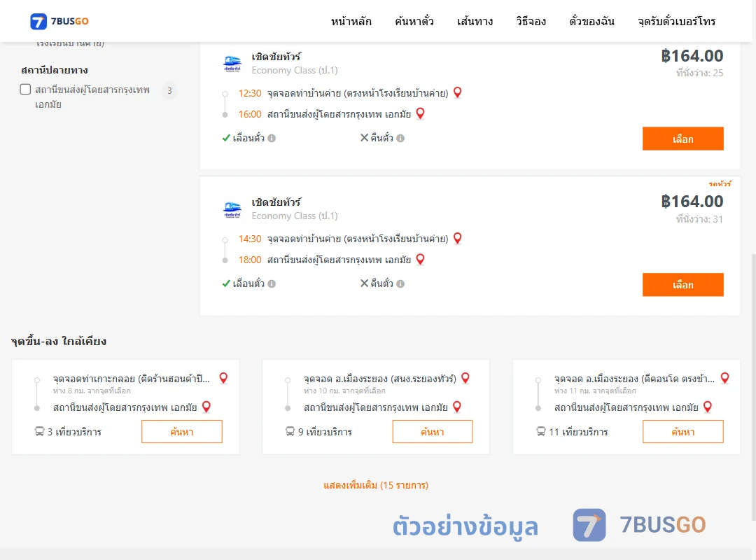Open map pin for 18:00 arrival station
The width and height of the screenshot is (756, 560).
tap(421, 260)
